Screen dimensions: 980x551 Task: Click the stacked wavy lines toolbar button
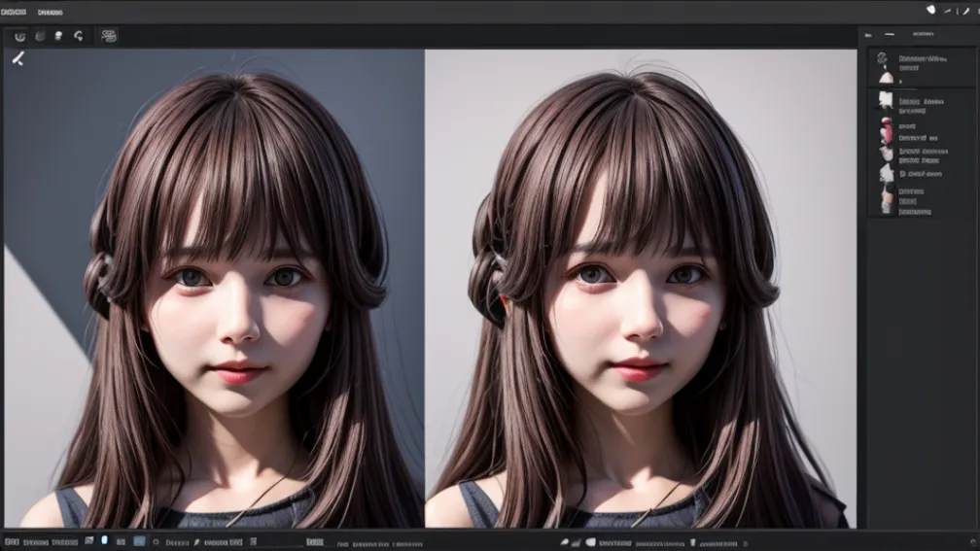click(x=109, y=36)
